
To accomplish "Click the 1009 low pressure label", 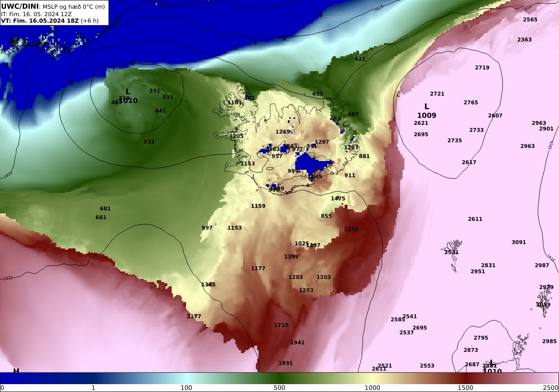I will (427, 116).
